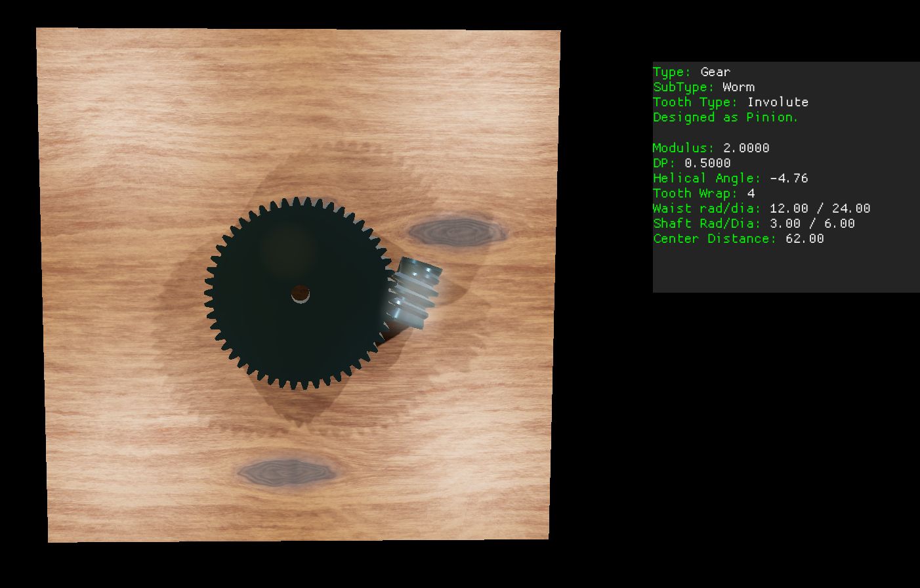The height and width of the screenshot is (588, 920).
Task: Click the 'SubType: Worm' text
Action: [703, 87]
